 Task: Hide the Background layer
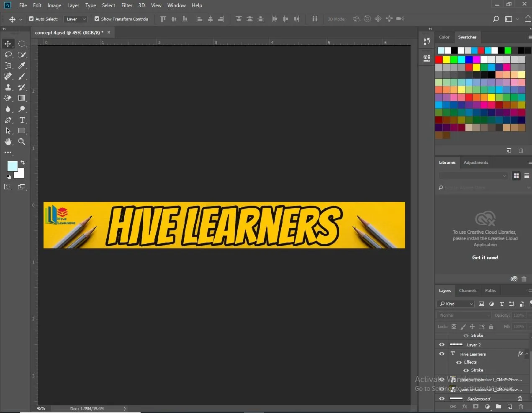(x=442, y=399)
